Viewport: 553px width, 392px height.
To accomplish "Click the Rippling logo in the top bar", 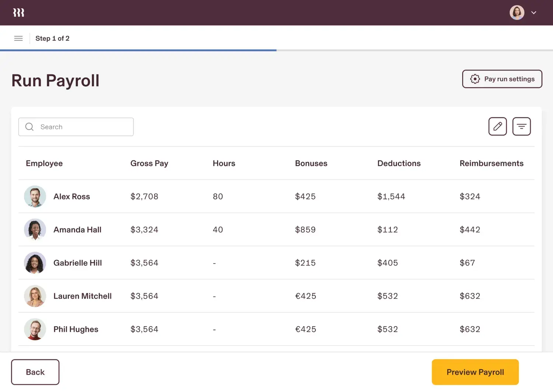I will 18,12.
